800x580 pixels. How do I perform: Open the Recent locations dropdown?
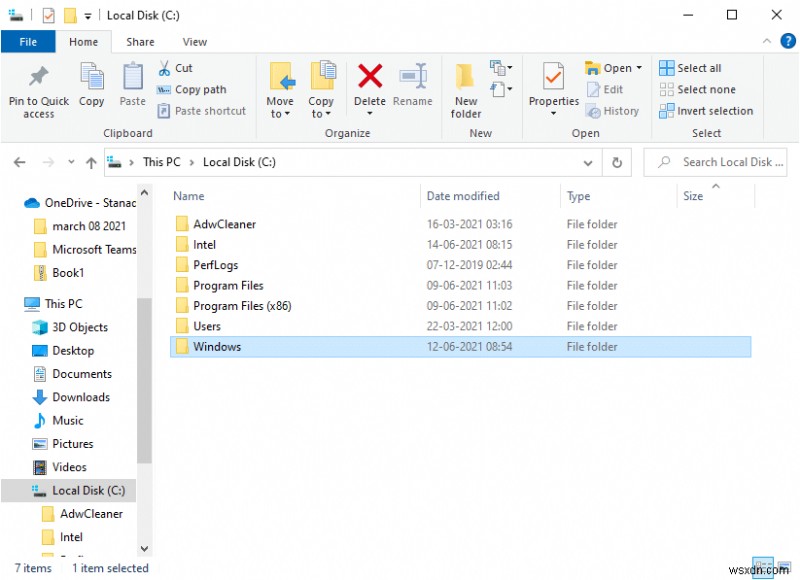click(71, 162)
